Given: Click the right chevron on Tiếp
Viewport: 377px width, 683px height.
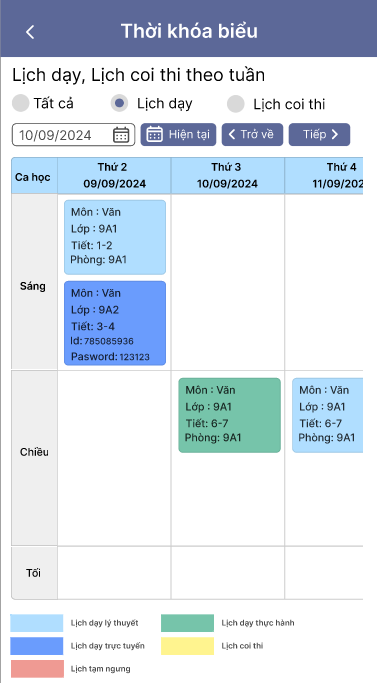Looking at the screenshot, I should (335, 134).
